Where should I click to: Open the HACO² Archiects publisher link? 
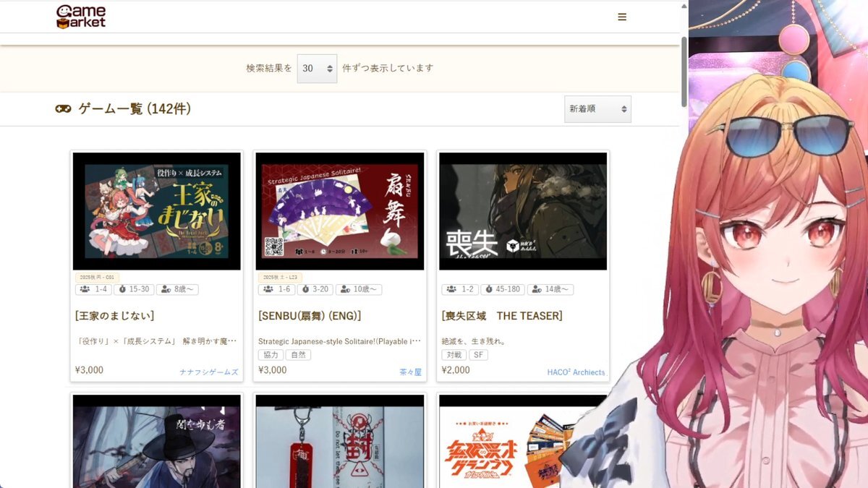(x=576, y=372)
